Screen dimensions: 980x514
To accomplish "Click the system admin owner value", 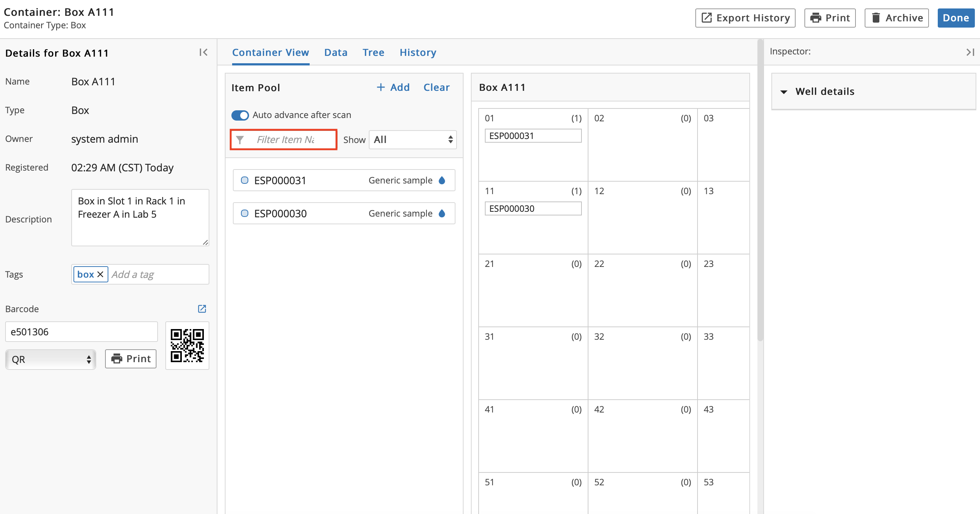I will point(105,139).
